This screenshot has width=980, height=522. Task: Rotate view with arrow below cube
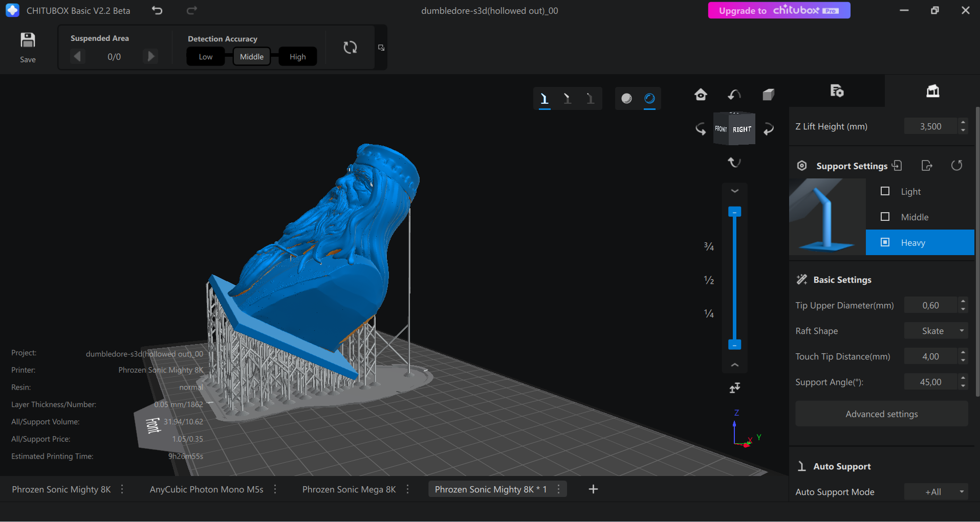point(734,162)
